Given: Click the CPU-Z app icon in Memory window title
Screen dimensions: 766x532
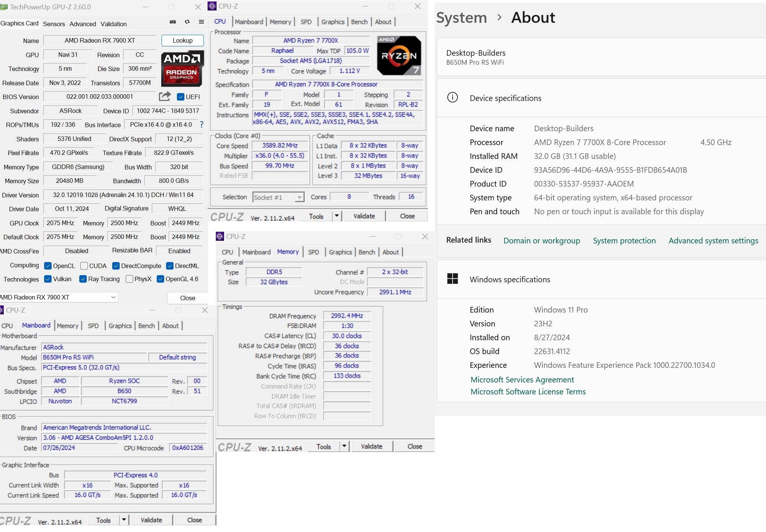Looking at the screenshot, I should pyautogui.click(x=220, y=236).
